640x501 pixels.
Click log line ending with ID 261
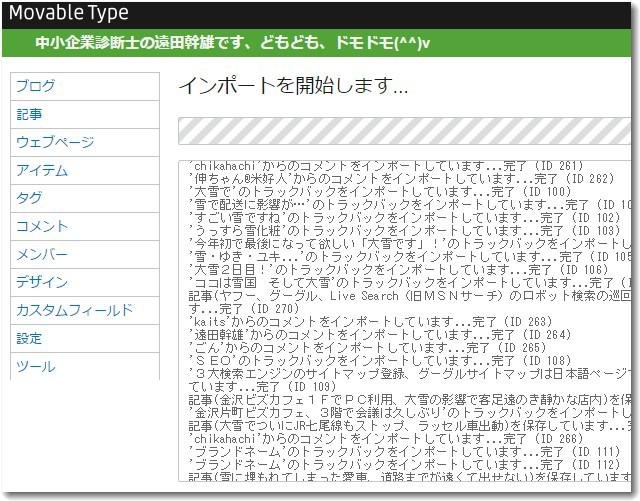tap(387, 166)
